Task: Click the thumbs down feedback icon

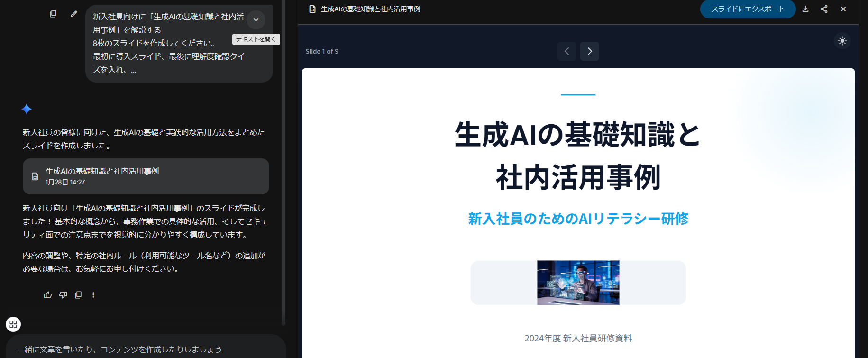Action: pos(63,295)
